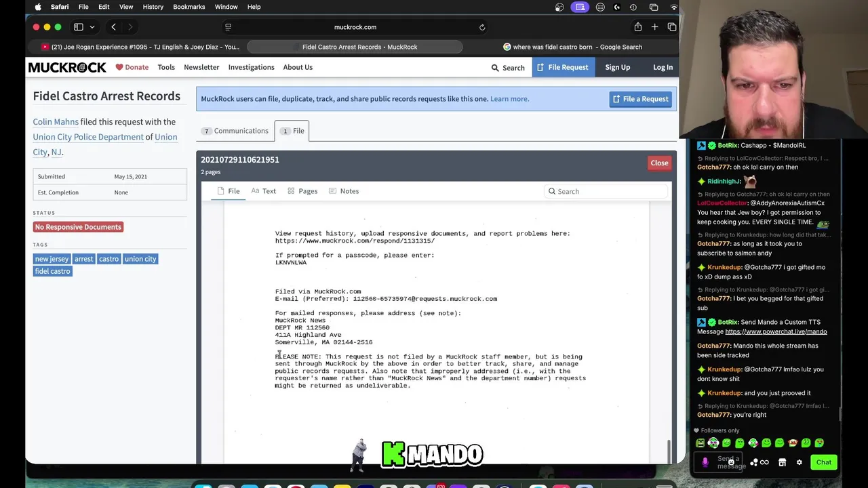Click the Safari share icon

[x=638, y=27]
